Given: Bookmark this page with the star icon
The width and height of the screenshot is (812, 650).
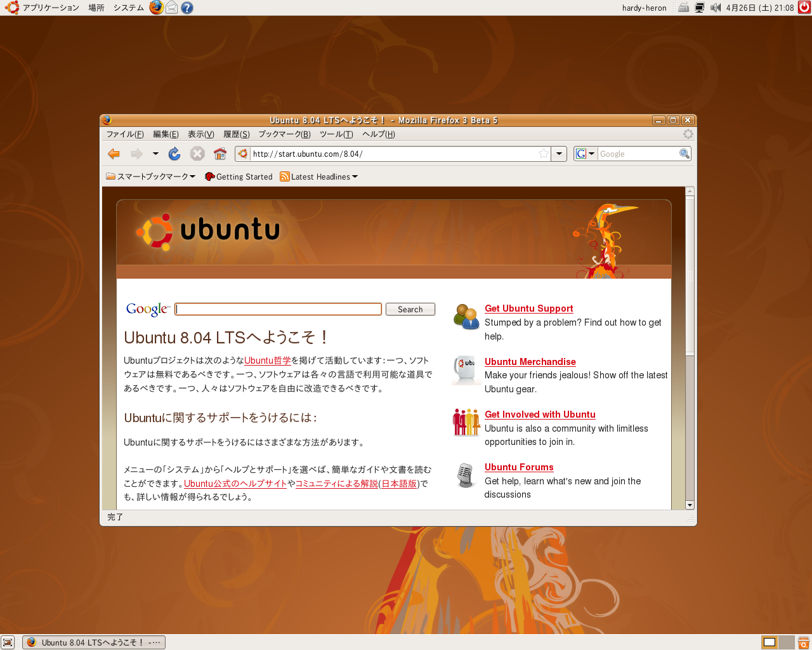Looking at the screenshot, I should 544,154.
